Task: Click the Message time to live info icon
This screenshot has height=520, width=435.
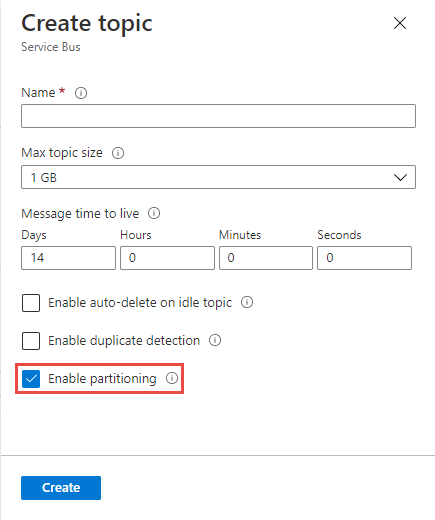Action: (154, 213)
